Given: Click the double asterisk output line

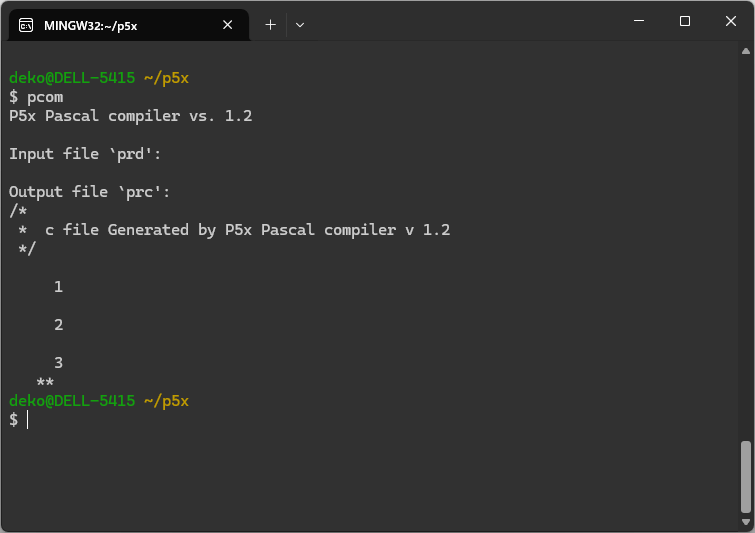Looking at the screenshot, I should tap(45, 382).
